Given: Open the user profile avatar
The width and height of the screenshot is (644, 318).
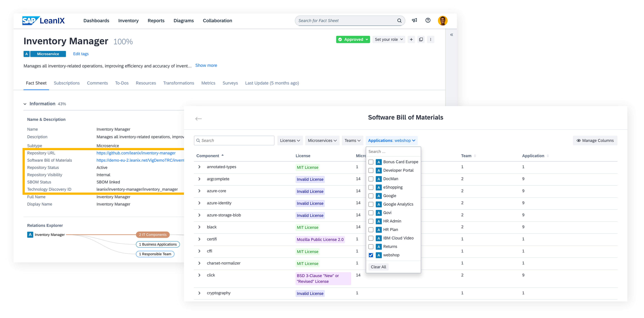Looking at the screenshot, I should 442,21.
